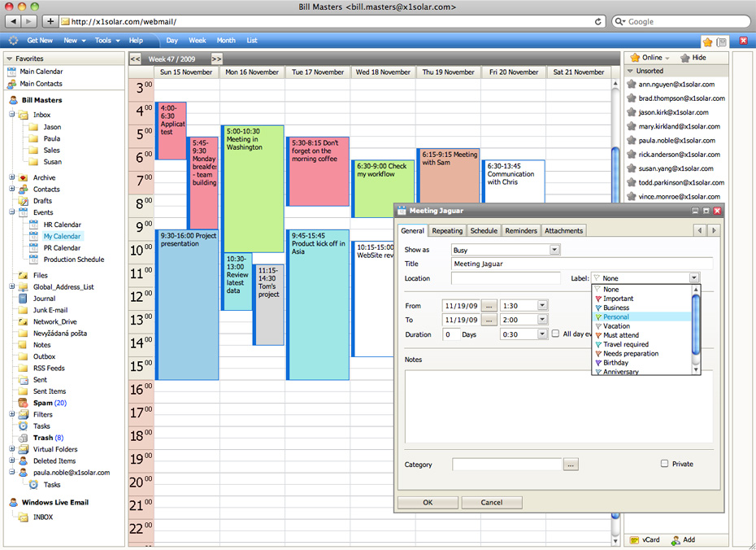This screenshot has height=550, width=756.
Task: Click the yellow star icon in the top toolbar
Action: [707, 41]
